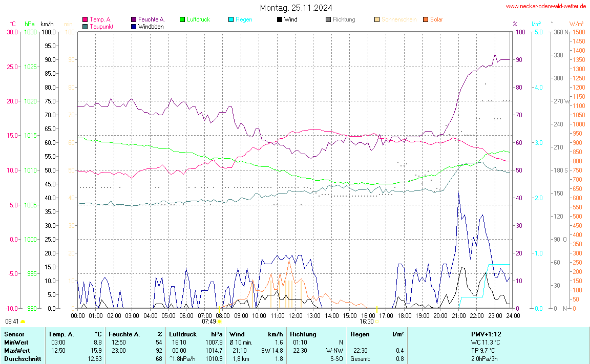
Task: Open the www.neckar-odenwald-wetter.de link
Action: click(546, 6)
